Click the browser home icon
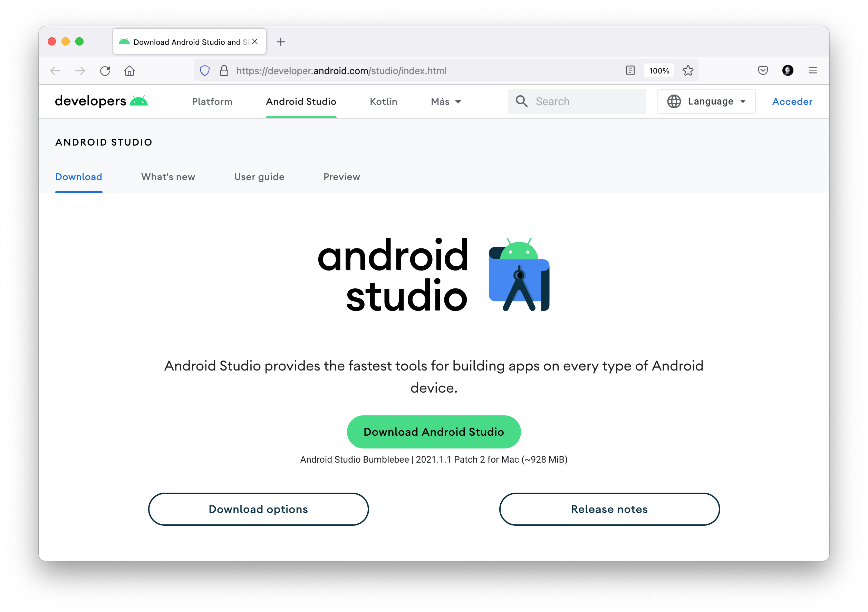868x612 pixels. pyautogui.click(x=129, y=71)
